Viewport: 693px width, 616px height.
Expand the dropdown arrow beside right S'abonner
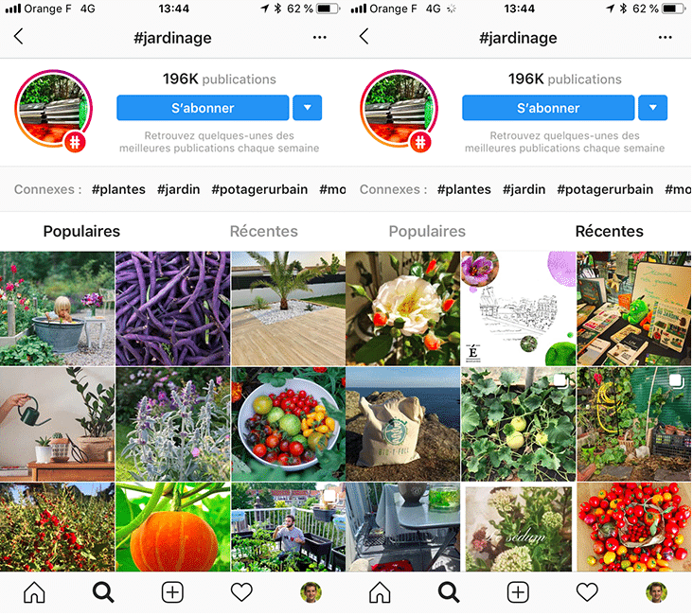coord(653,107)
